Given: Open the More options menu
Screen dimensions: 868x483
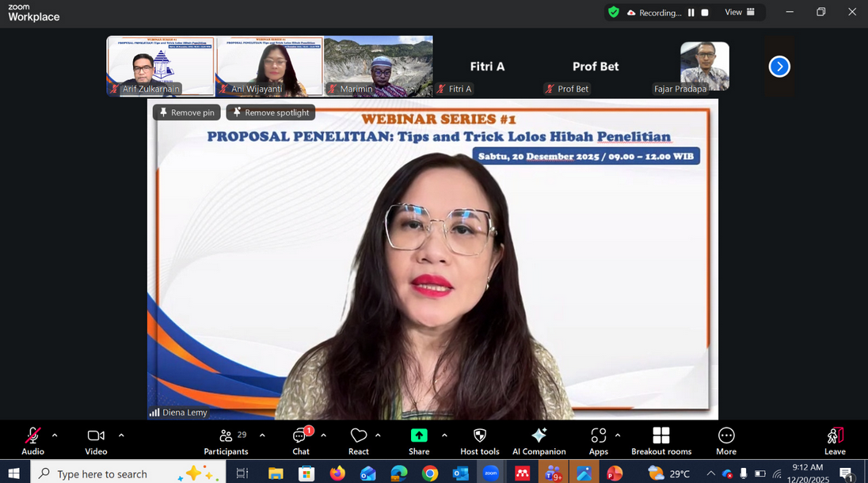Looking at the screenshot, I should click(726, 440).
